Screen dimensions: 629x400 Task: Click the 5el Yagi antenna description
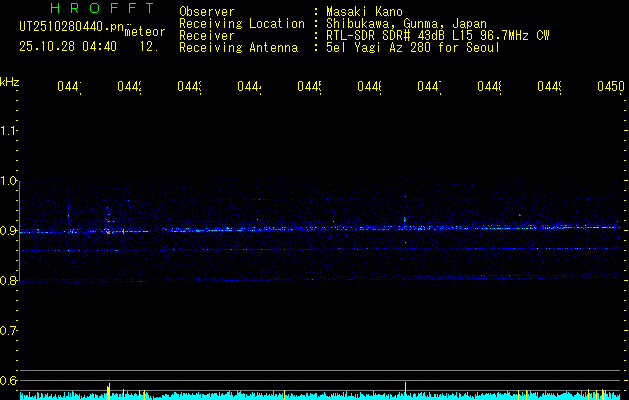[x=412, y=47]
